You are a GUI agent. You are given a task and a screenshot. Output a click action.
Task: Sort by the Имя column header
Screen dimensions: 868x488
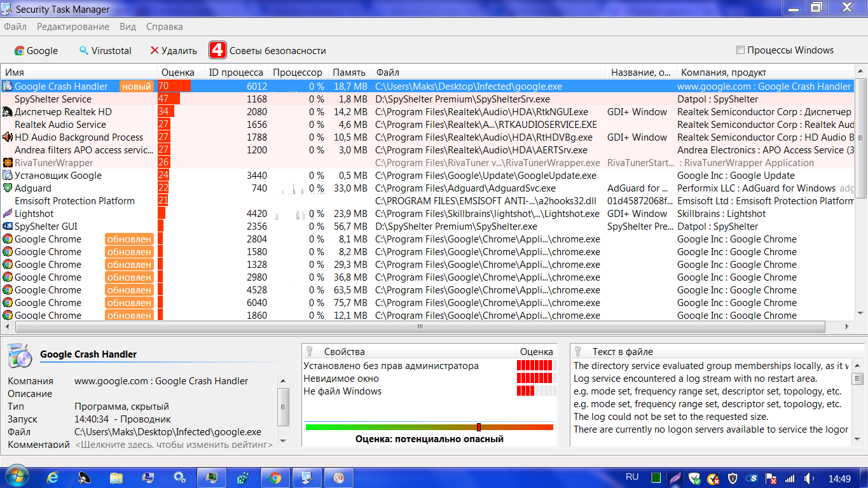click(79, 73)
